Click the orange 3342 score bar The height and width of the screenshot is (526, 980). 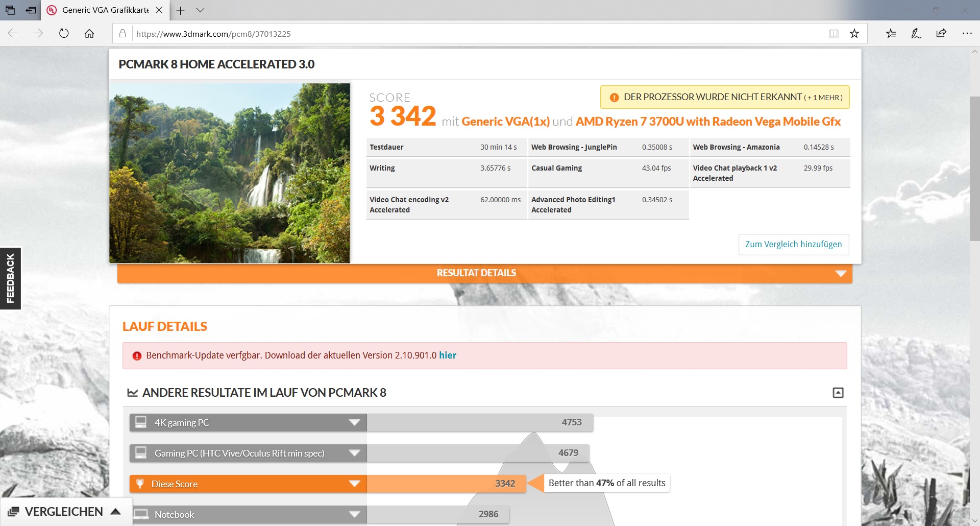(446, 484)
